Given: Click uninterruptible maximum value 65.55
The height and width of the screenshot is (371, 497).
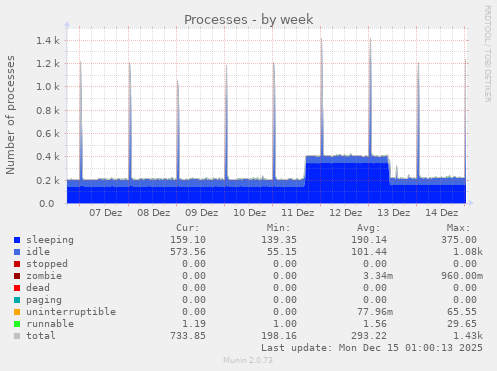Looking at the screenshot, I should [462, 312].
